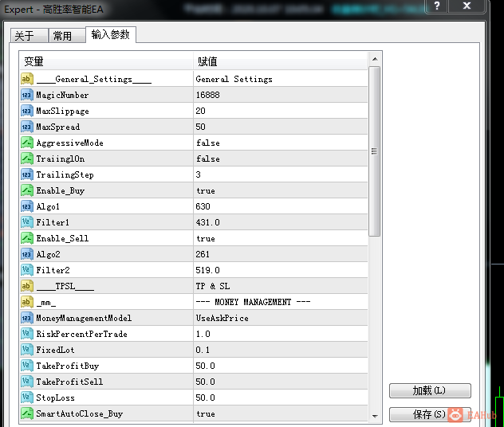Select the MaxSpread value 50
This screenshot has height=427, width=504.
281,127
